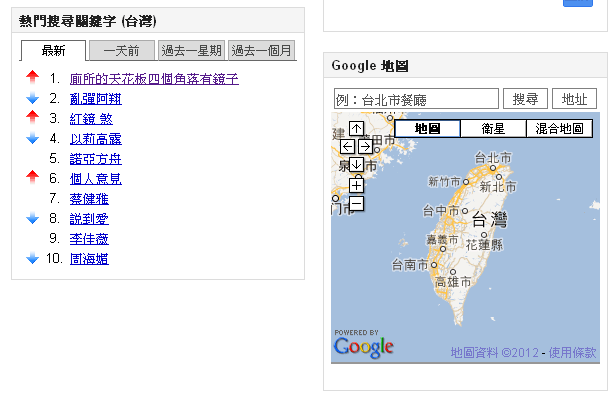Click the 搜尋 button

pyautogui.click(x=525, y=99)
